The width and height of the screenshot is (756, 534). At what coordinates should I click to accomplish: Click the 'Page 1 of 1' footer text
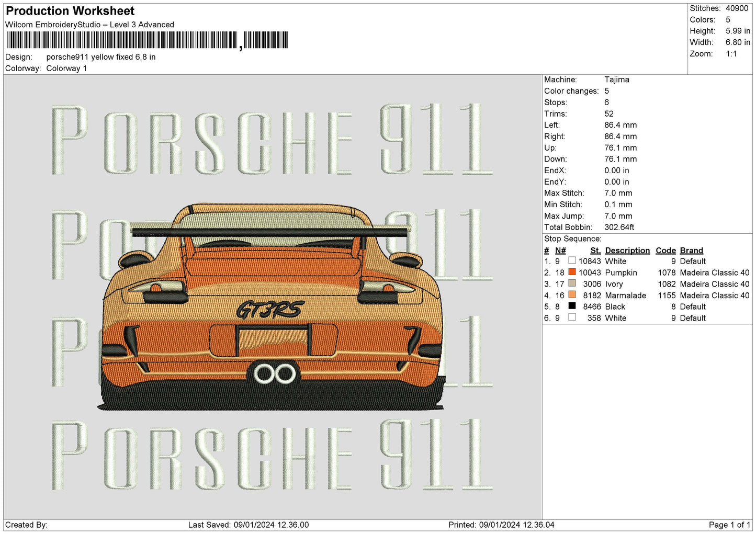click(729, 525)
